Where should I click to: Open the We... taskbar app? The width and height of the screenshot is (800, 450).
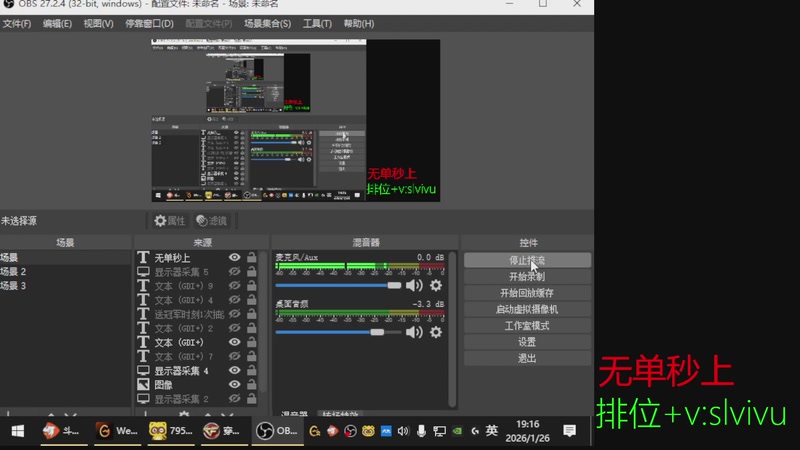[x=117, y=431]
